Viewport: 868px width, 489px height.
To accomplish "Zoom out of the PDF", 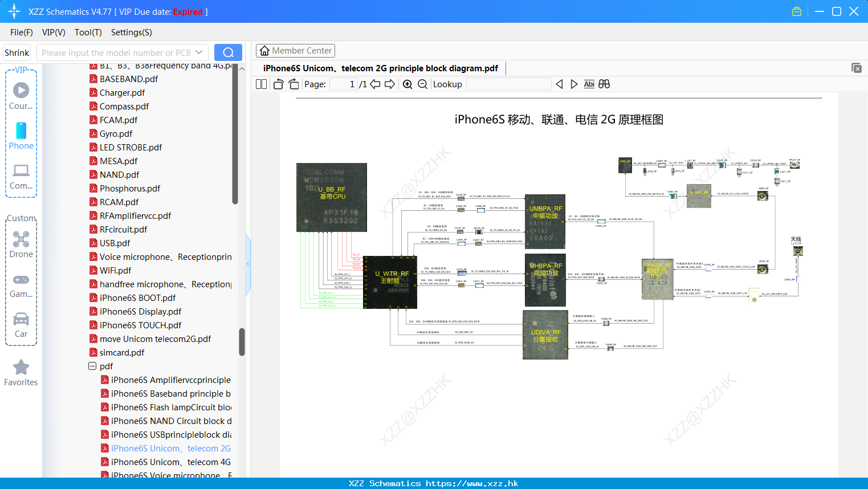I will [x=422, y=84].
